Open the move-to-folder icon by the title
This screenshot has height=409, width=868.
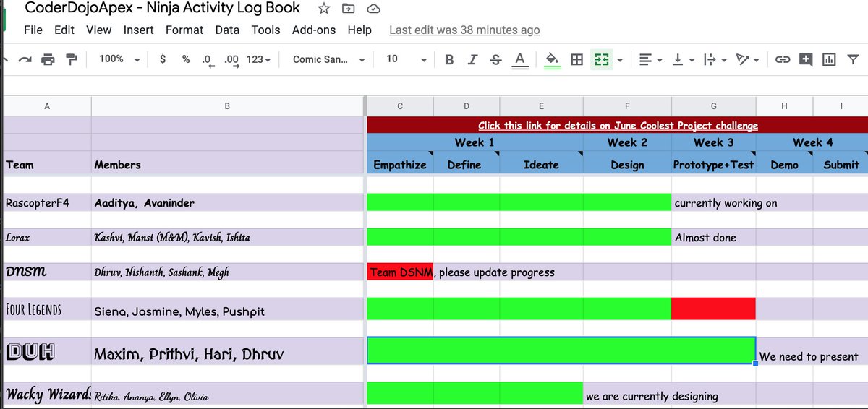tap(349, 9)
